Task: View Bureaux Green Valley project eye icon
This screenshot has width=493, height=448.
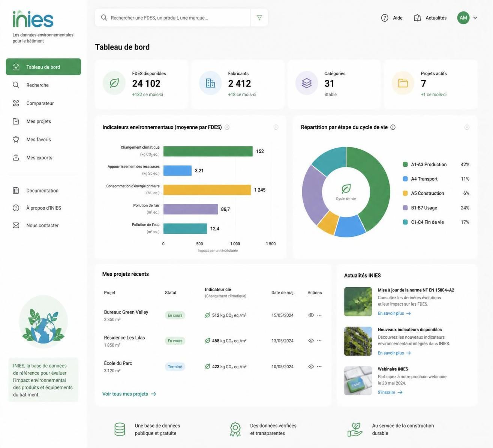Action: tap(311, 315)
